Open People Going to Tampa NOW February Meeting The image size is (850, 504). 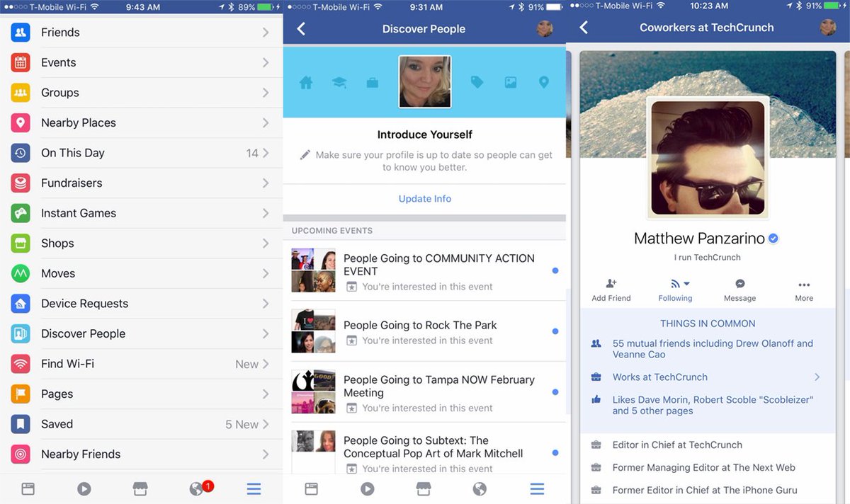tap(424, 392)
